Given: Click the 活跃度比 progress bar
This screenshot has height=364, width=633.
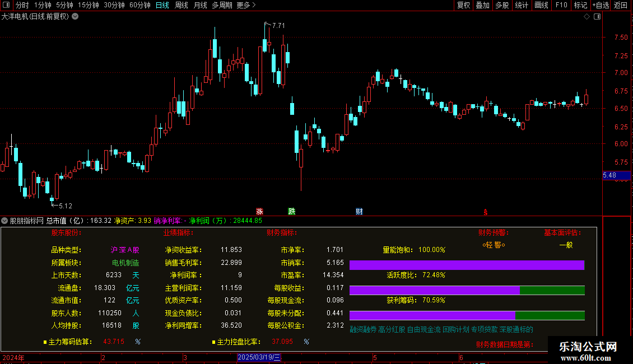Looking at the screenshot, I should pos(467,290).
